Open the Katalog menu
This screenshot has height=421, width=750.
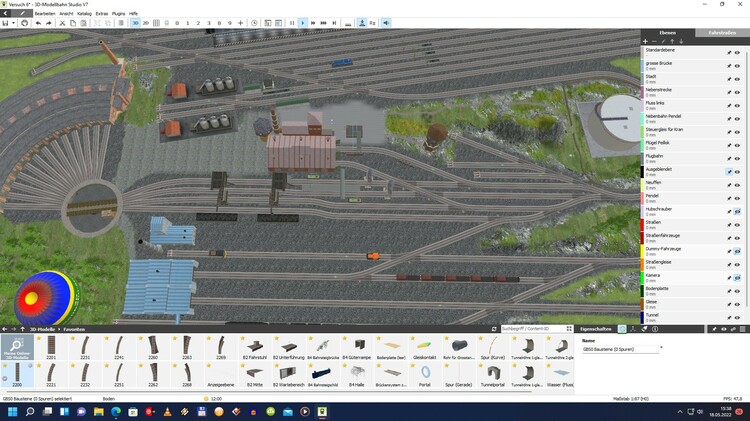84,13
